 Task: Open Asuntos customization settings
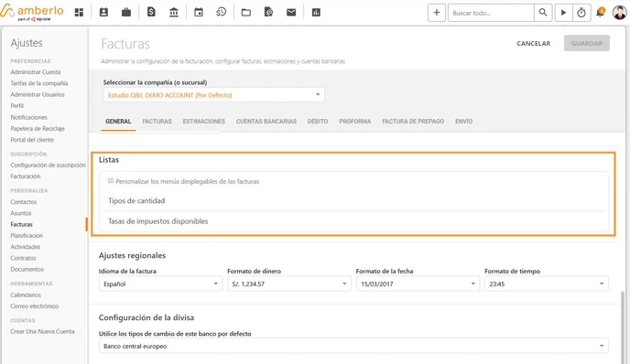click(21, 213)
